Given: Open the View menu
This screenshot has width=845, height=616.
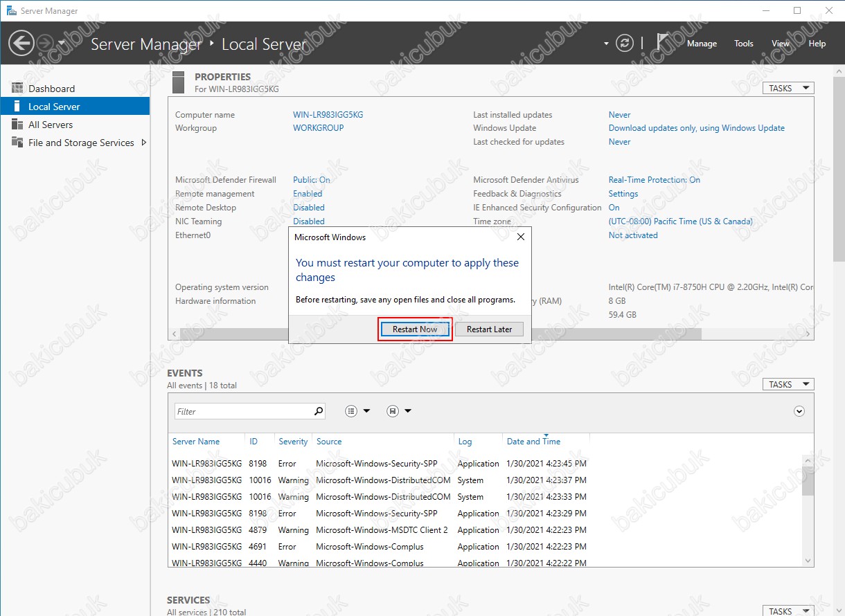Looking at the screenshot, I should (781, 43).
